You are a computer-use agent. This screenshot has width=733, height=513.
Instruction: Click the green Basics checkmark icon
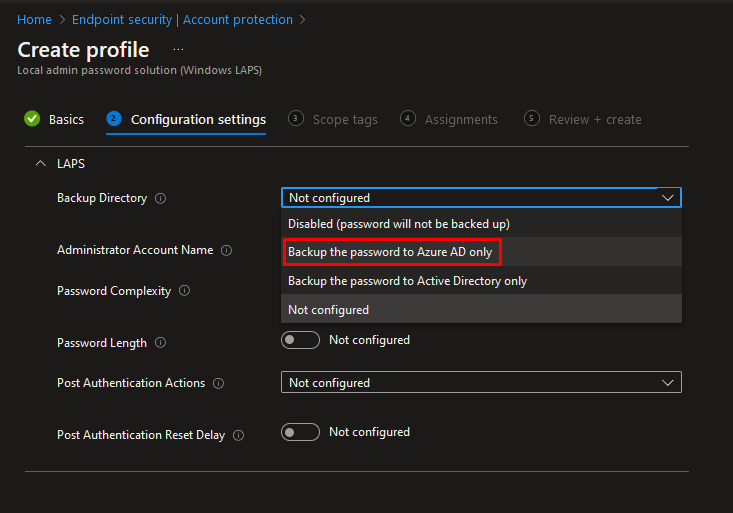click(32, 119)
